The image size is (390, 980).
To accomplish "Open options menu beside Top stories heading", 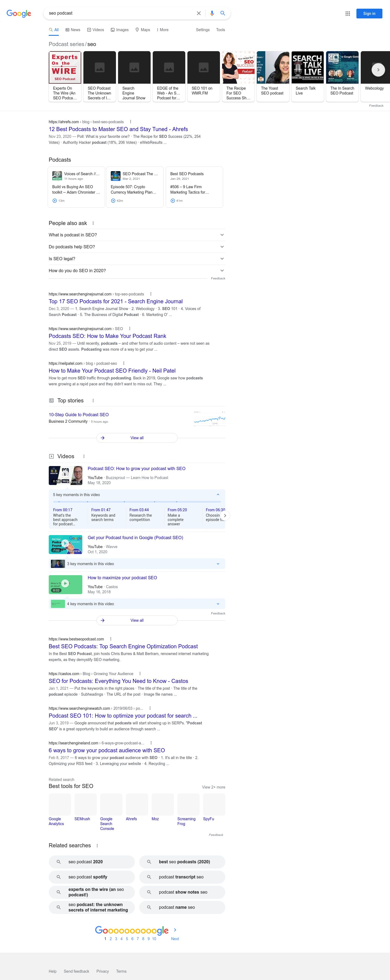I will point(93,401).
